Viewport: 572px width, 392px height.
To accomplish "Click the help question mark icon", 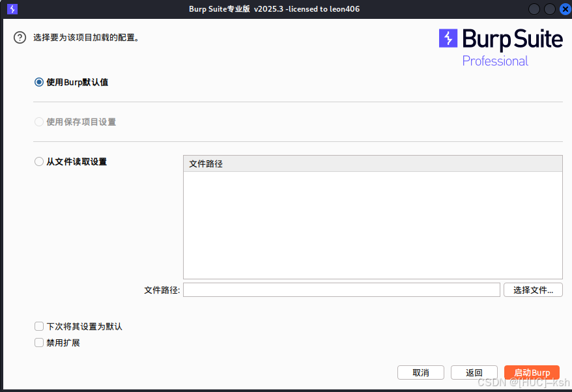I will [20, 38].
